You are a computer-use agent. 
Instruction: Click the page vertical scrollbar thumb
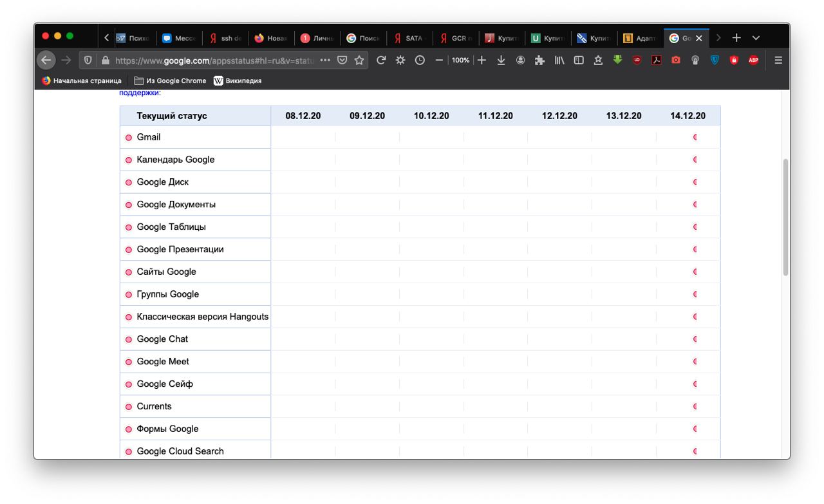pos(785,218)
